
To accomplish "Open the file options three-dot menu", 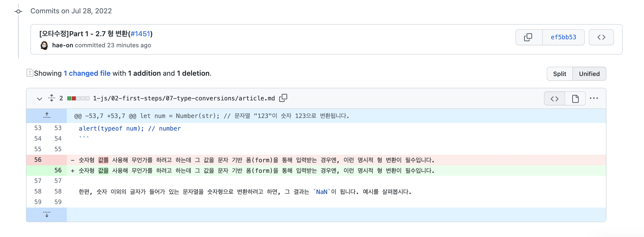I will 594,98.
